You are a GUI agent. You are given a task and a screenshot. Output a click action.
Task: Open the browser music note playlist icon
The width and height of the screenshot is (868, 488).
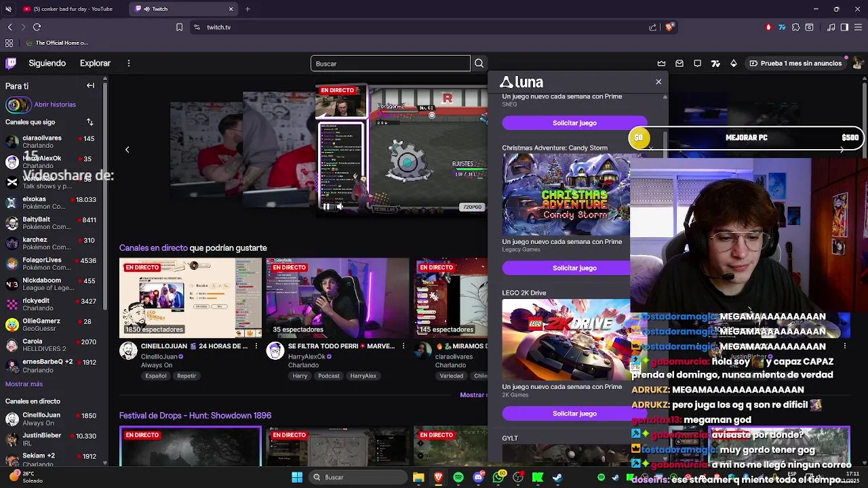tap(831, 27)
